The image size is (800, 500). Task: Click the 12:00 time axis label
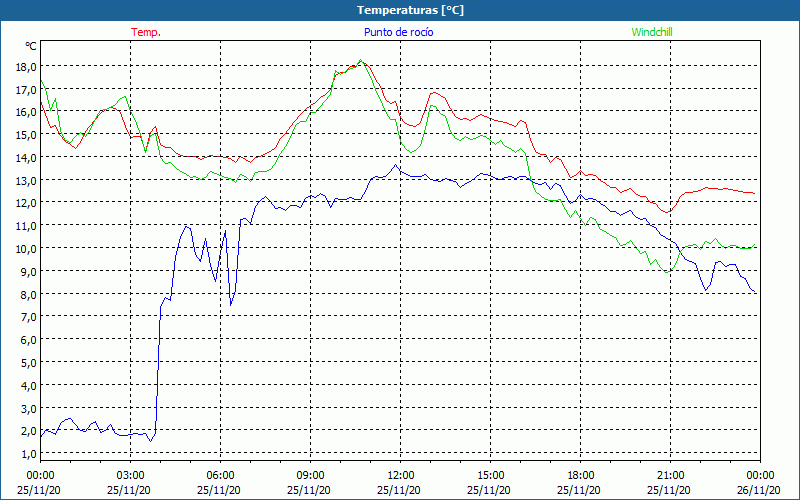pos(401,476)
